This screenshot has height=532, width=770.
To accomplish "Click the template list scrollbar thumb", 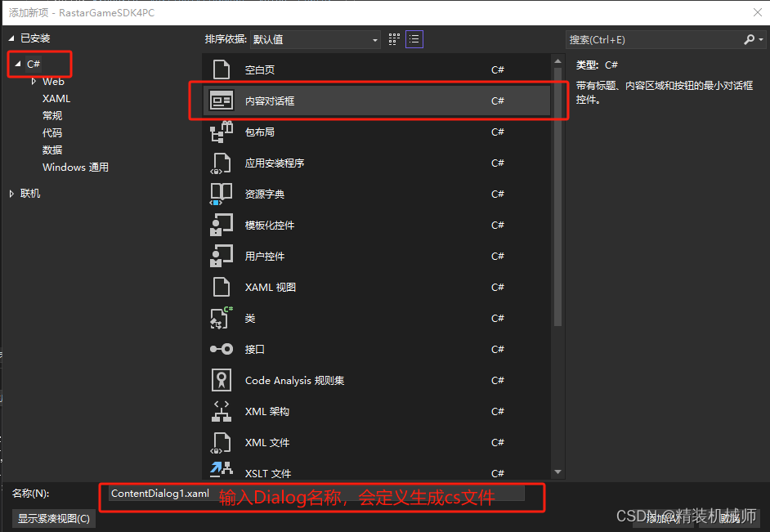I will pyautogui.click(x=557, y=196).
